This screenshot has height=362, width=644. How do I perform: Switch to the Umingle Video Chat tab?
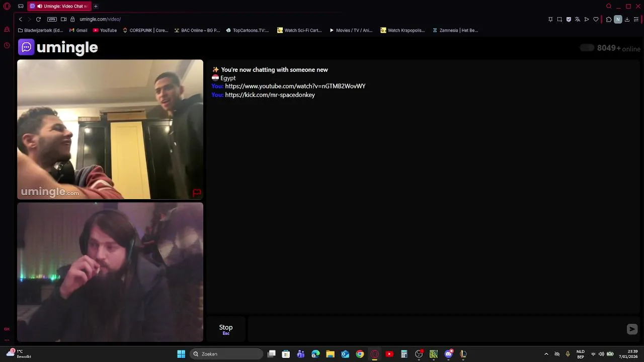pos(59,7)
